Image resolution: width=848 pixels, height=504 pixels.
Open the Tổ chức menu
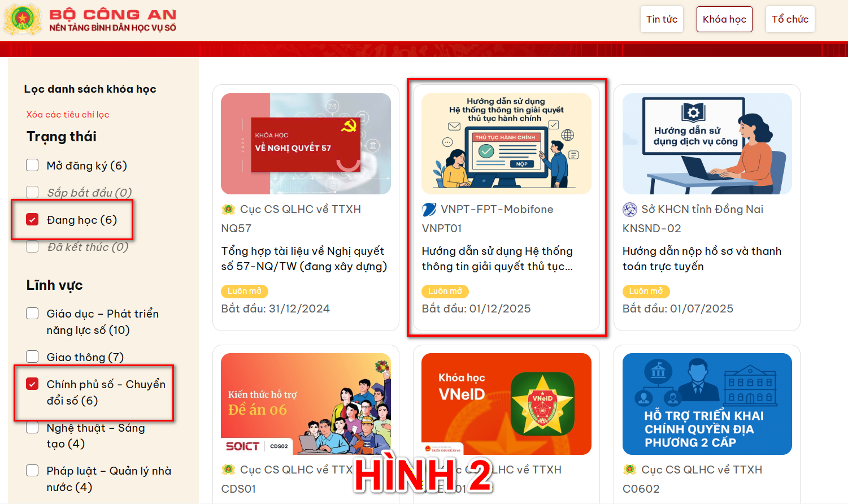tap(790, 19)
